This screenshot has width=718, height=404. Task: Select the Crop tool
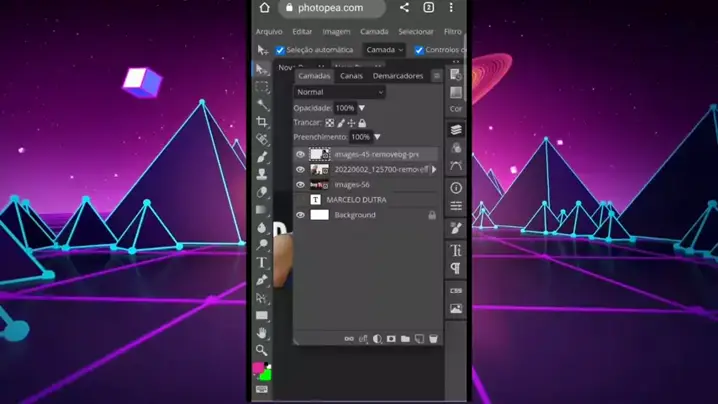(262, 122)
